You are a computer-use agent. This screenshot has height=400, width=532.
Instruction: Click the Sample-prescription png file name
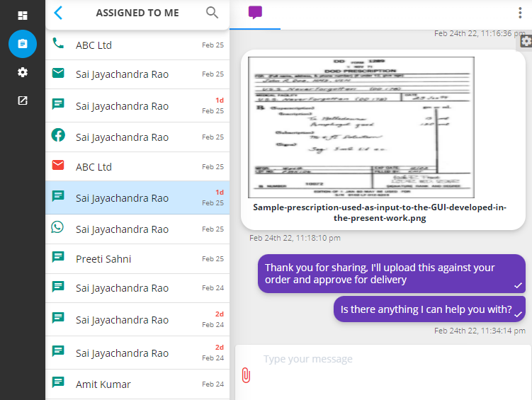point(380,212)
